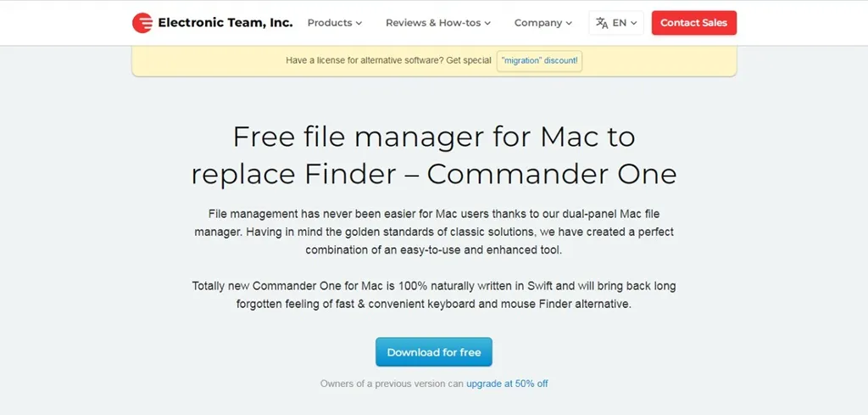
Task: Open the Company dropdown menu
Action: coord(542,23)
